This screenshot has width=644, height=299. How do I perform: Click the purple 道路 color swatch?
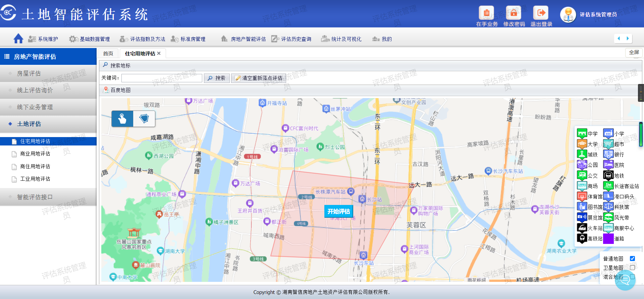point(608,238)
